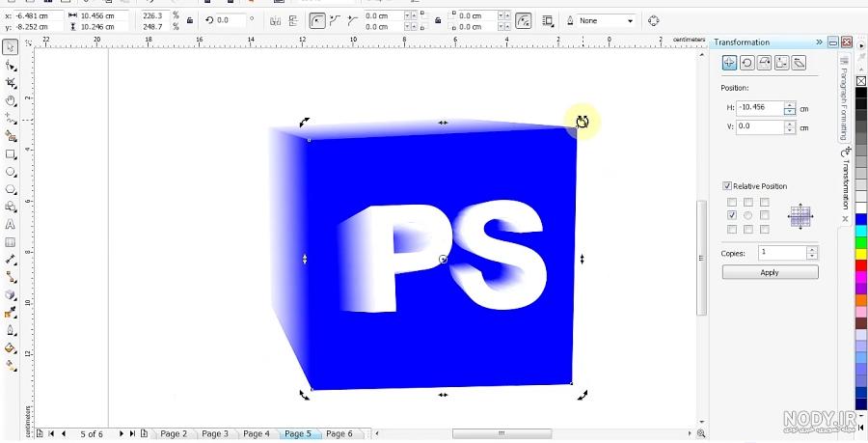The height and width of the screenshot is (443, 868).
Task: Select the Eyedropper tool
Action: tap(10, 313)
